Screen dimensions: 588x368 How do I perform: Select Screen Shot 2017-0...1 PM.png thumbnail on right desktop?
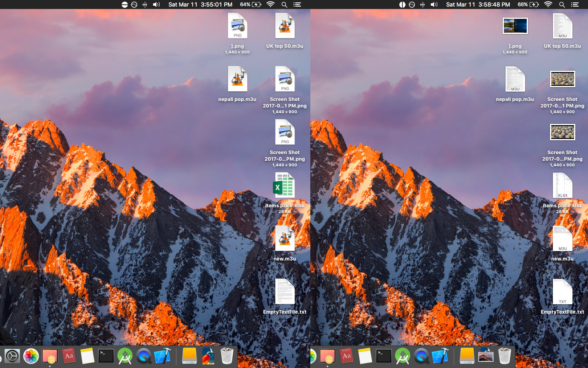coord(562,79)
